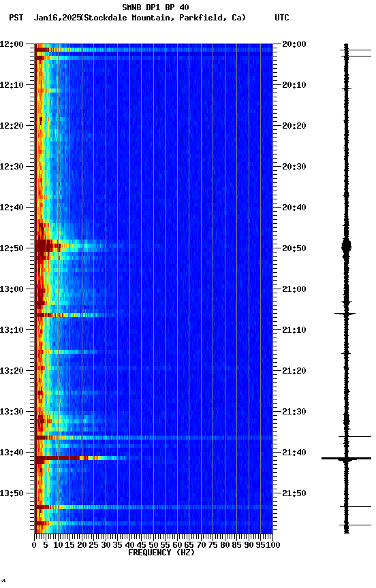The height and width of the screenshot is (588, 376).
Task: Click the 20:20 UTC time label
Action: [x=294, y=126]
